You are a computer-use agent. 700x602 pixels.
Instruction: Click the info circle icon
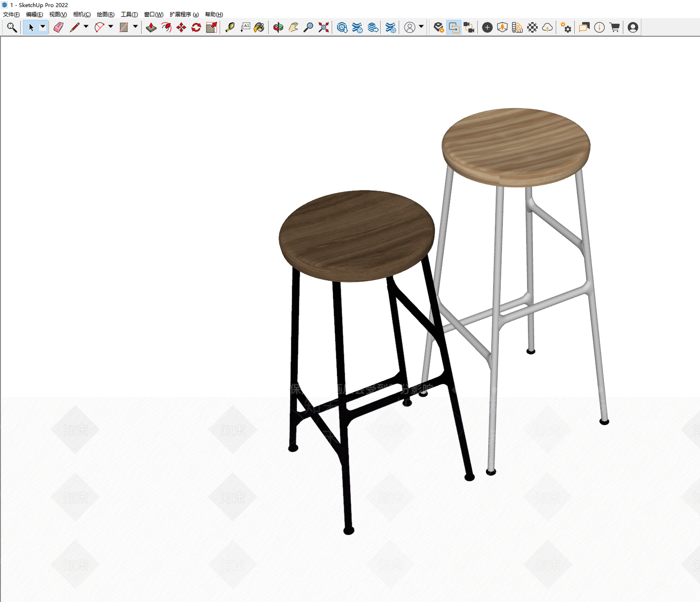599,28
